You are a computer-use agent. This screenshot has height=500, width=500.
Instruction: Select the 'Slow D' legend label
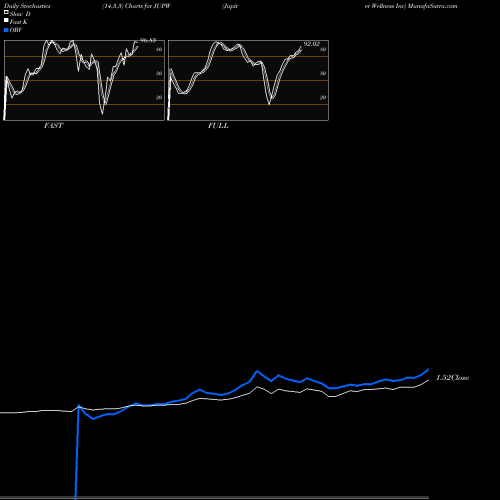pyautogui.click(x=20, y=14)
